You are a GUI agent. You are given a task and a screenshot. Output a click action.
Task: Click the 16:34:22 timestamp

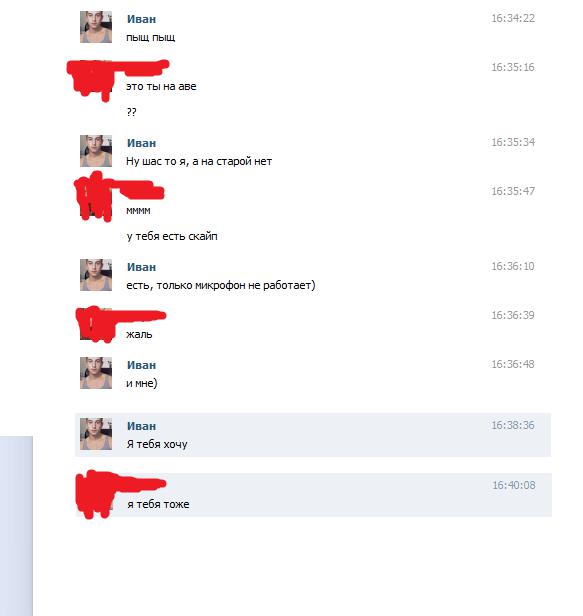[x=513, y=18]
